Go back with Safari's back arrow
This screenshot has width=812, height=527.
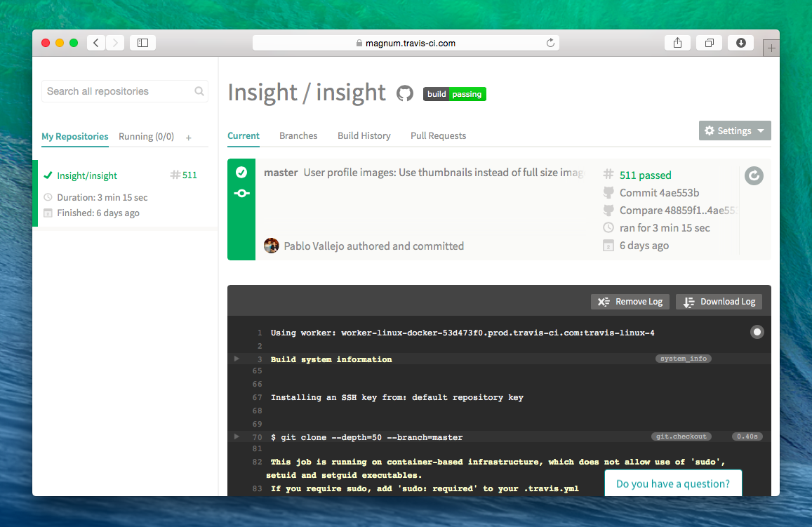pyautogui.click(x=96, y=43)
